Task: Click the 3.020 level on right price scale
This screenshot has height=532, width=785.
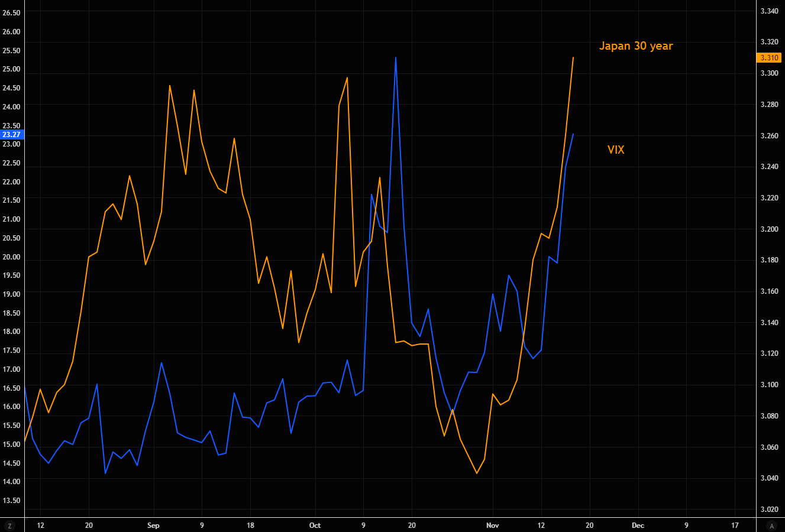Action: [x=769, y=509]
